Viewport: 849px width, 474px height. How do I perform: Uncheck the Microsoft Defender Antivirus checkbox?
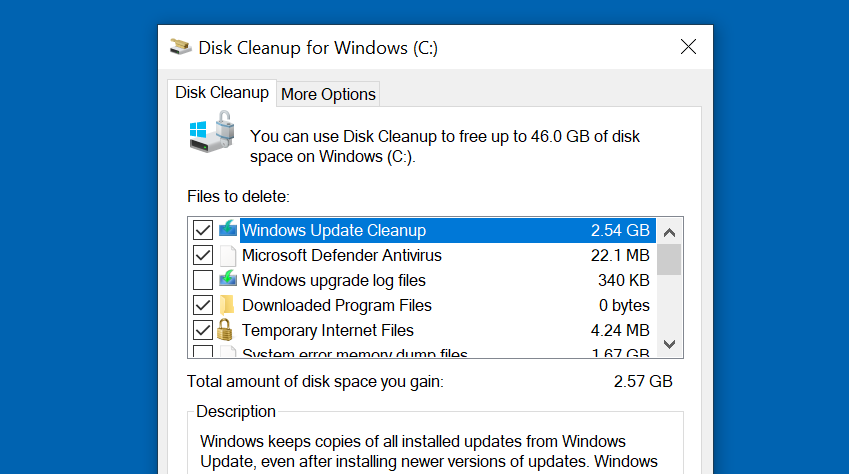coord(202,255)
